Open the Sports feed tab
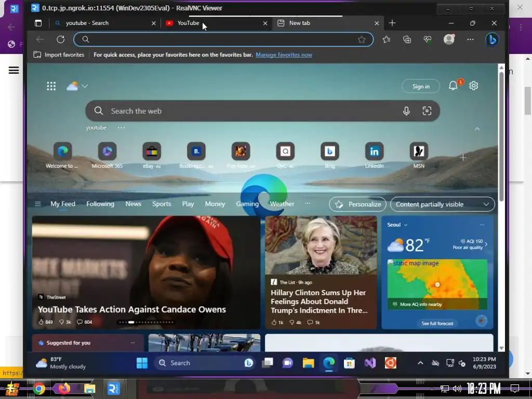The height and width of the screenshot is (399, 532). pos(162,204)
